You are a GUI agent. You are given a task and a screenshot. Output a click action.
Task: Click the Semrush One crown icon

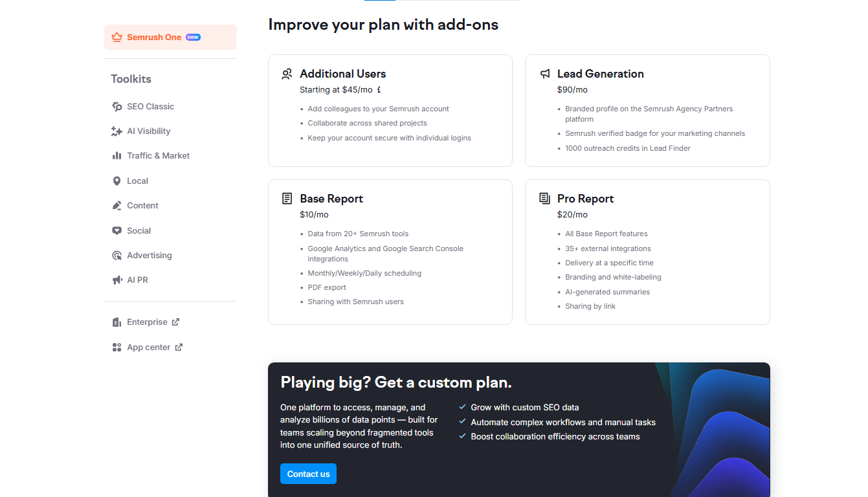tap(117, 38)
